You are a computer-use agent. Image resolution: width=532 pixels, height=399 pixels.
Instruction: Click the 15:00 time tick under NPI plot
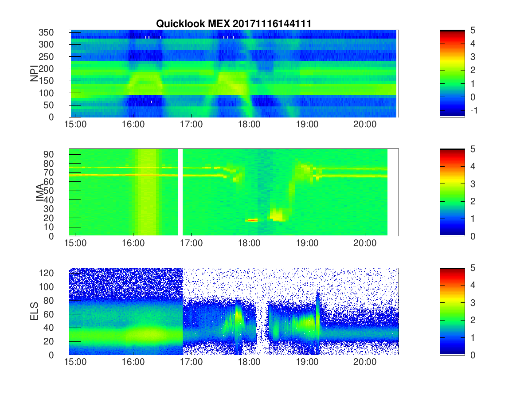pyautogui.click(x=75, y=125)
